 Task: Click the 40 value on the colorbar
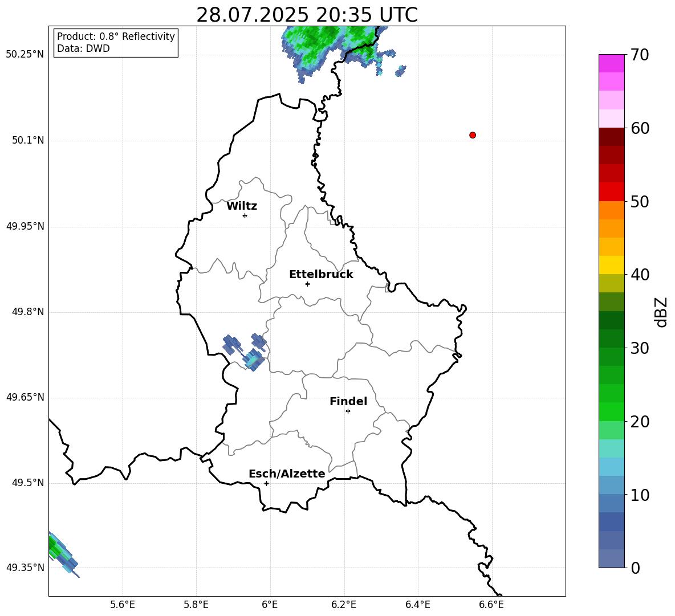click(640, 275)
